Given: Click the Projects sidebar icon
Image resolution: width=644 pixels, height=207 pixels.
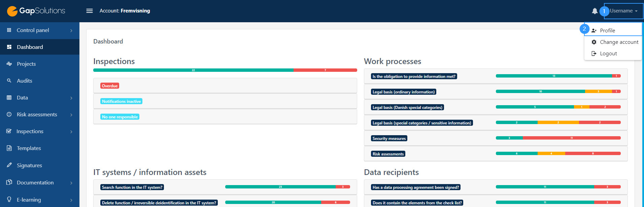Looking at the screenshot, I should (x=9, y=64).
